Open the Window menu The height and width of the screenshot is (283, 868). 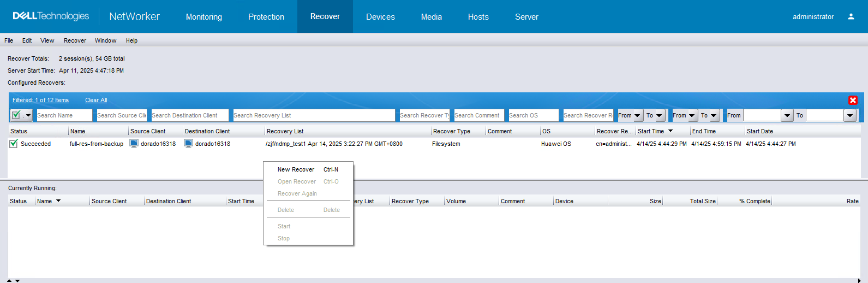[105, 40]
